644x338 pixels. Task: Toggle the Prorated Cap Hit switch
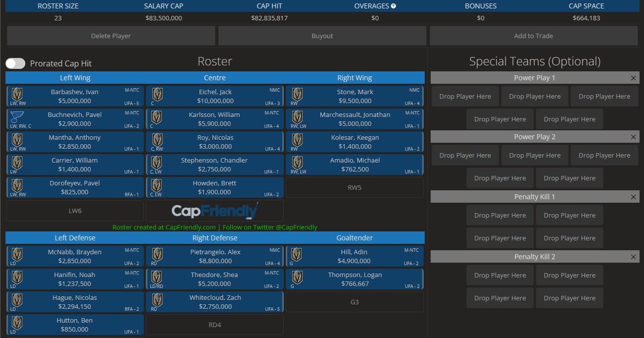pos(15,63)
